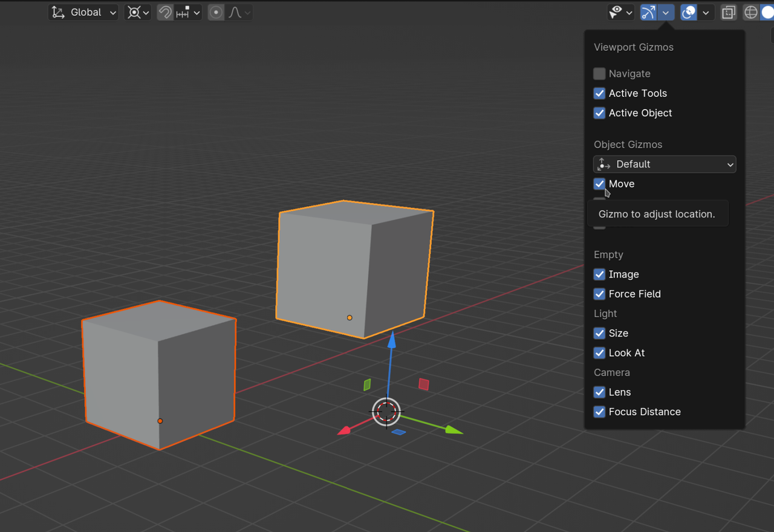The width and height of the screenshot is (774, 532).
Task: Open the selectability and visibility menu
Action: (621, 13)
